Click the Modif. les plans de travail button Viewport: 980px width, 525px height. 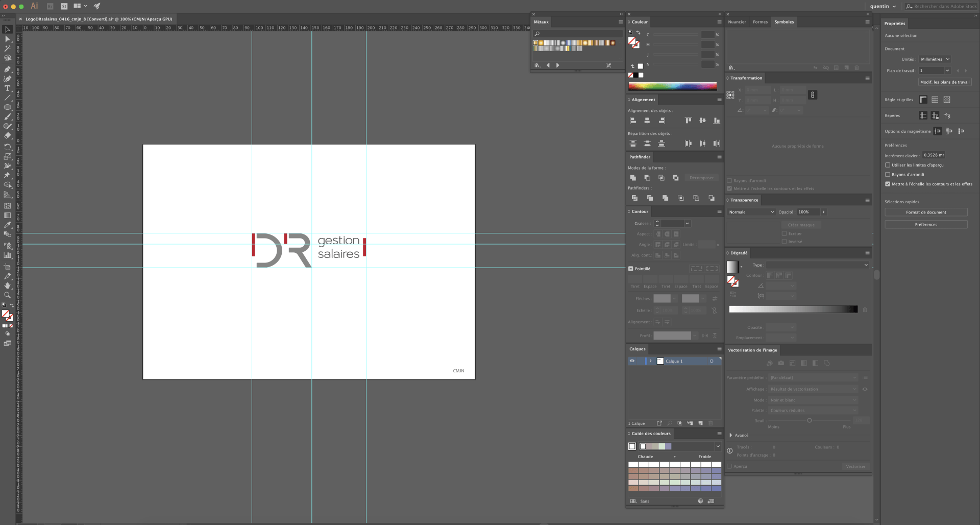pos(945,82)
